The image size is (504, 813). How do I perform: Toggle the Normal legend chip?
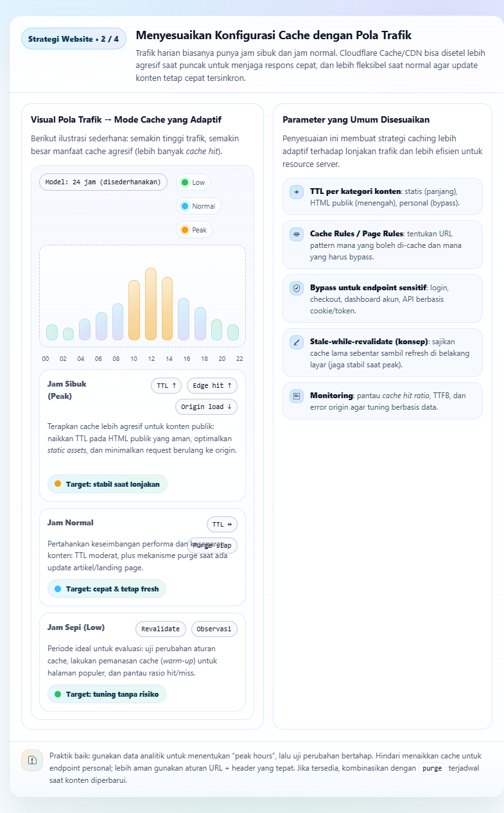[x=198, y=206]
